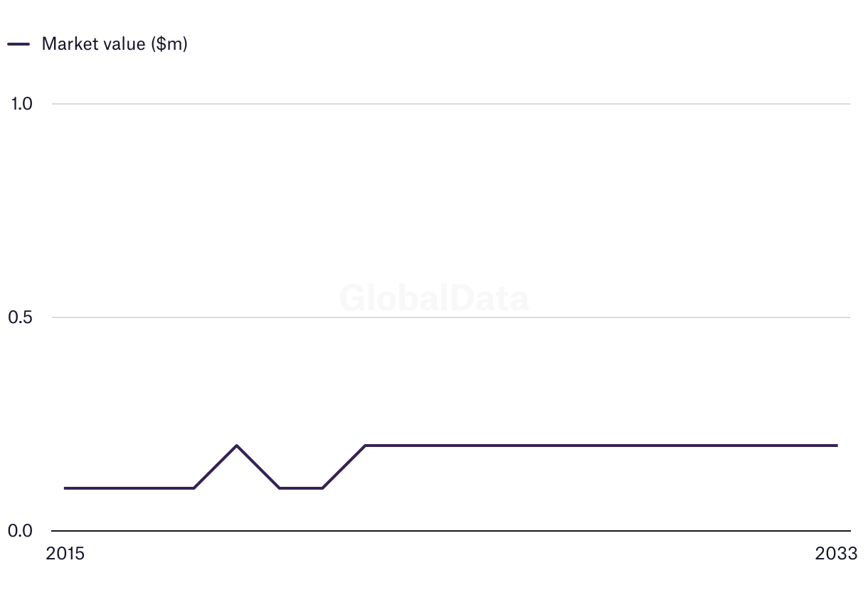
Task: Click where the line reaches its final plateau
Action: click(365, 446)
